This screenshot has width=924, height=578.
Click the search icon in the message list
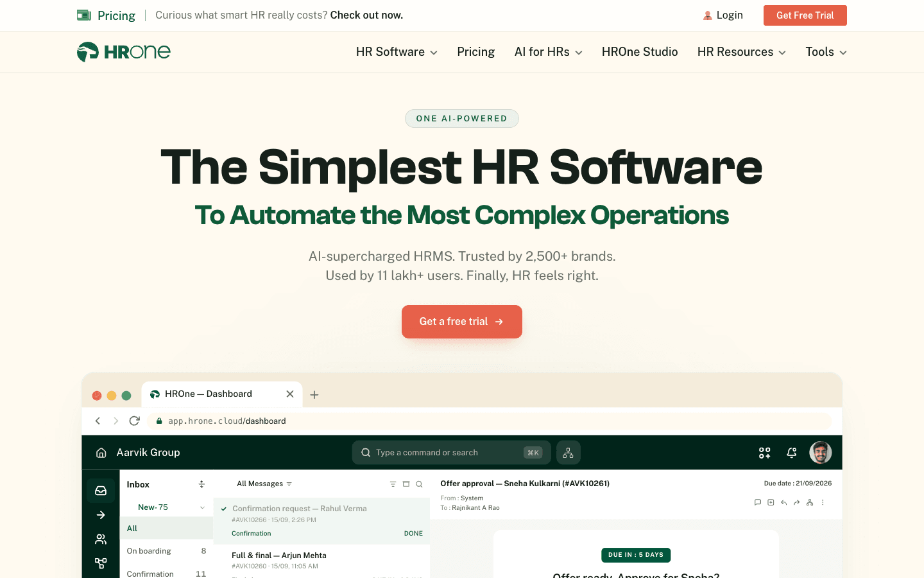tap(419, 484)
